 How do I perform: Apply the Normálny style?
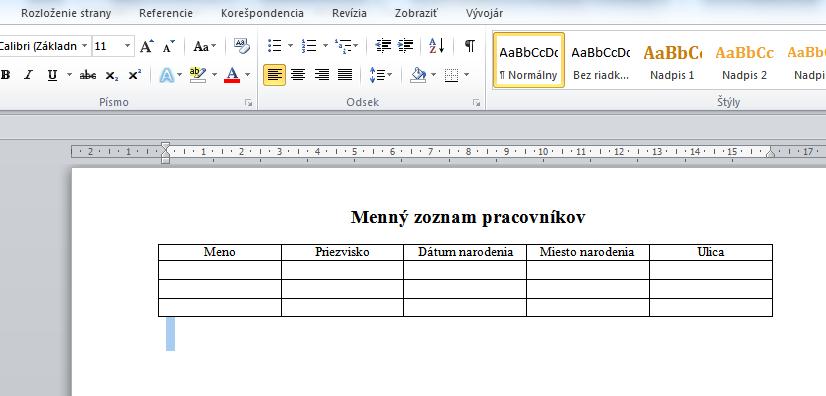tap(529, 60)
